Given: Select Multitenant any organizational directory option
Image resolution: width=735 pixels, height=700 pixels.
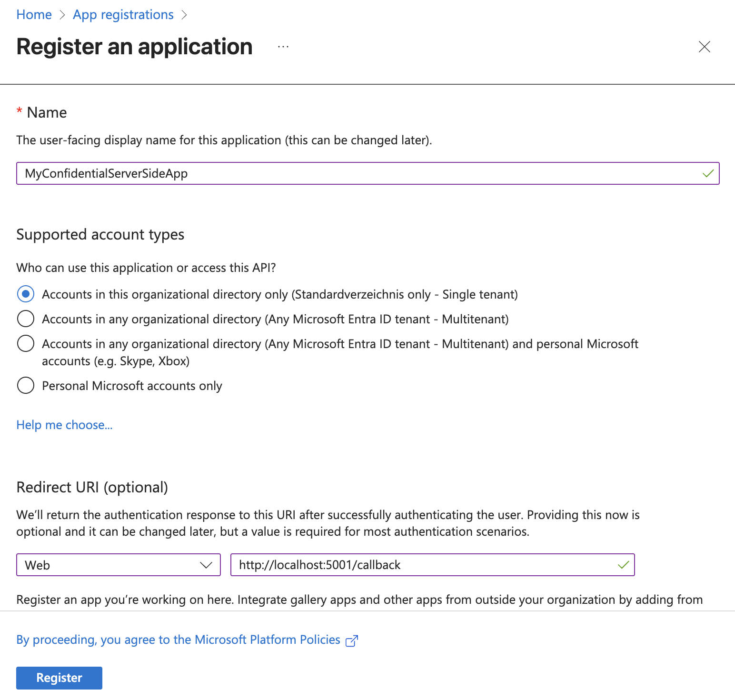Looking at the screenshot, I should [26, 319].
